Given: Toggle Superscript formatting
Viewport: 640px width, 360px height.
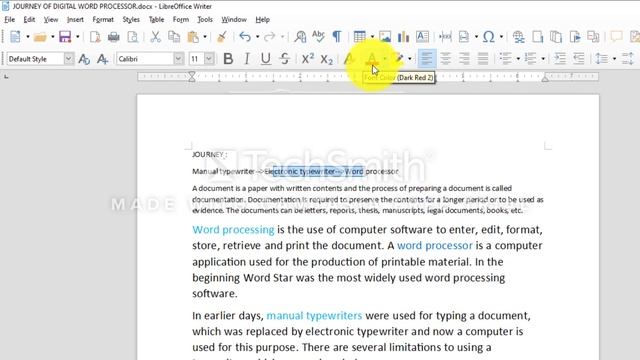Looking at the screenshot, I should pyautogui.click(x=307, y=59).
